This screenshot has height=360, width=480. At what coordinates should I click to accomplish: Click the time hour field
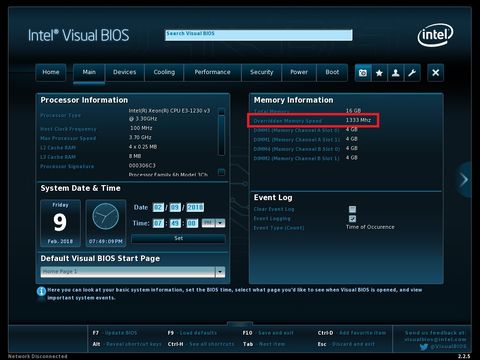point(158,223)
